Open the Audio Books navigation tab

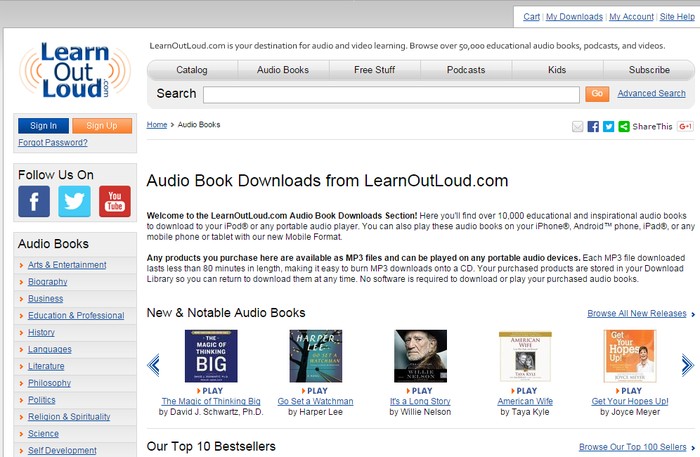(x=283, y=70)
